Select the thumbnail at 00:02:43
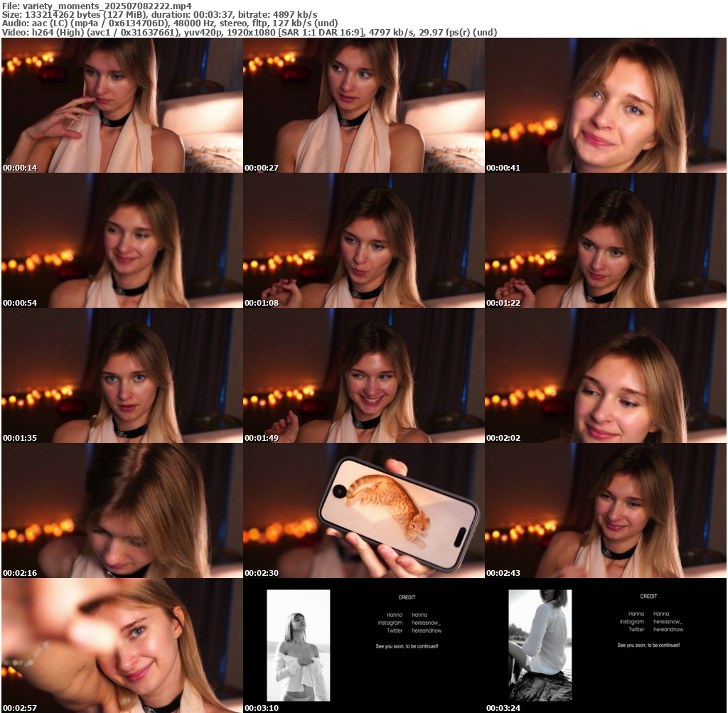This screenshot has height=713, width=728. (605, 510)
